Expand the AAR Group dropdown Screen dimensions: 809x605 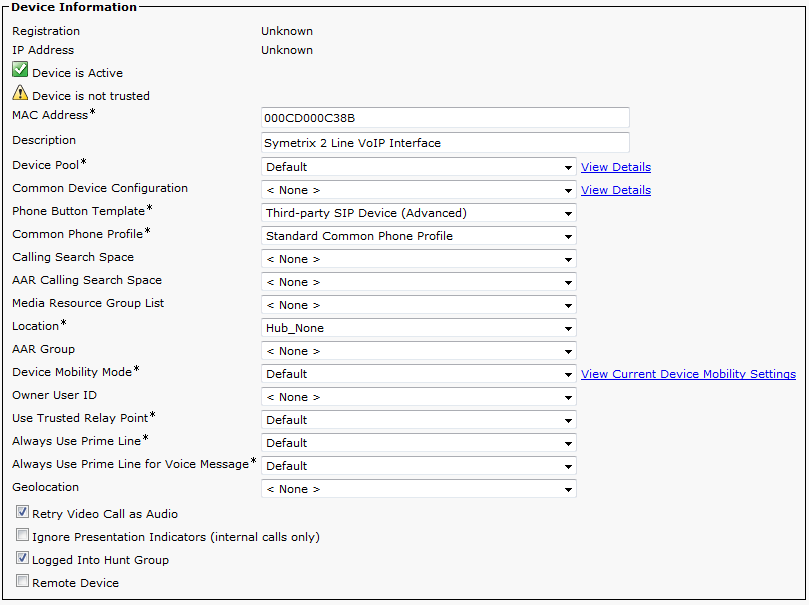tap(418, 351)
